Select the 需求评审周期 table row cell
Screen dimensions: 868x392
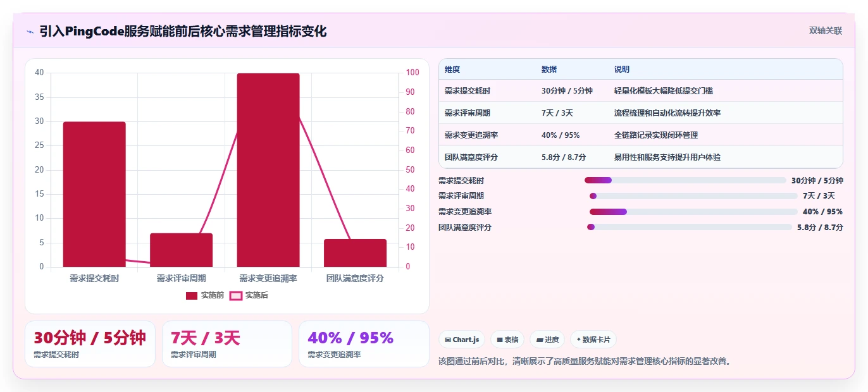[x=468, y=113]
